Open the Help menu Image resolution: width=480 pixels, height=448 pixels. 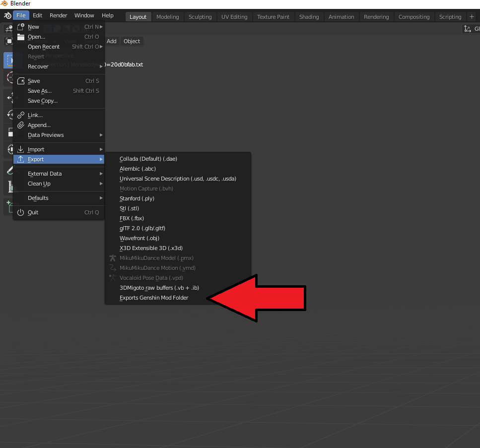(x=107, y=15)
